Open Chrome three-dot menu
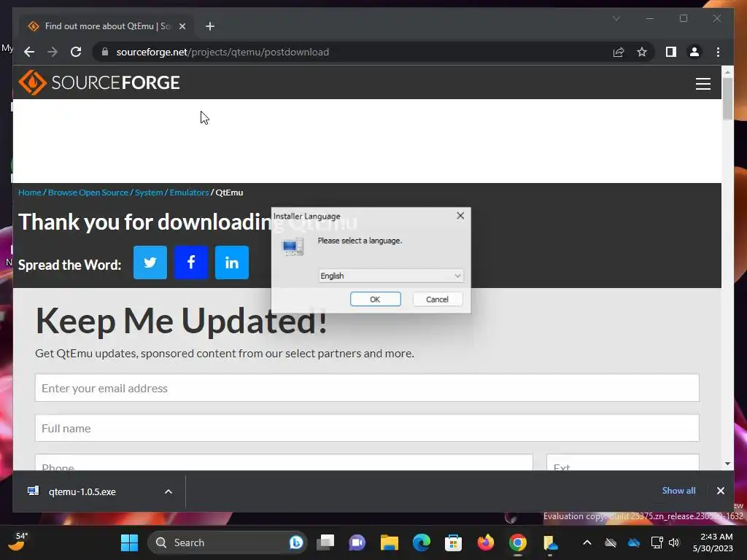Screen dimensions: 747x560 [x=718, y=52]
